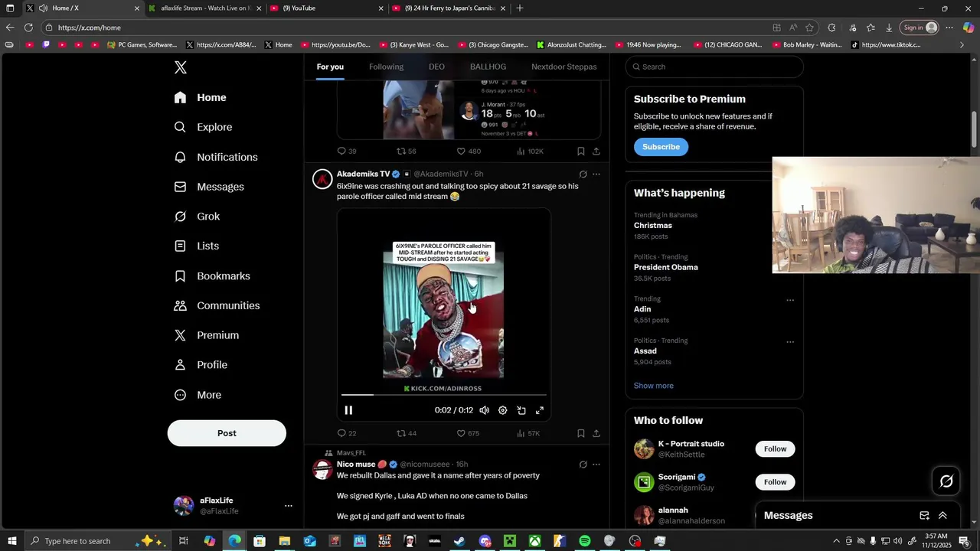The height and width of the screenshot is (551, 980).
Task: Open the Home item in X sidebar
Action: (x=201, y=97)
